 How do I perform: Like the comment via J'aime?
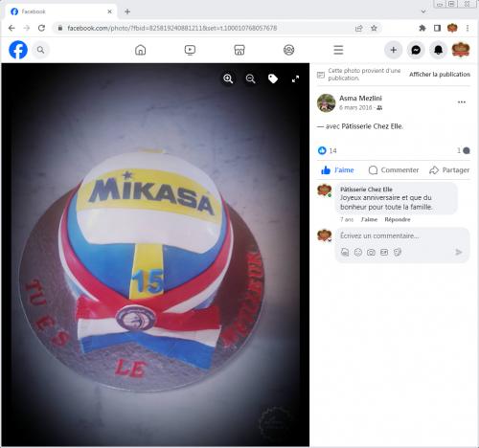coord(369,219)
